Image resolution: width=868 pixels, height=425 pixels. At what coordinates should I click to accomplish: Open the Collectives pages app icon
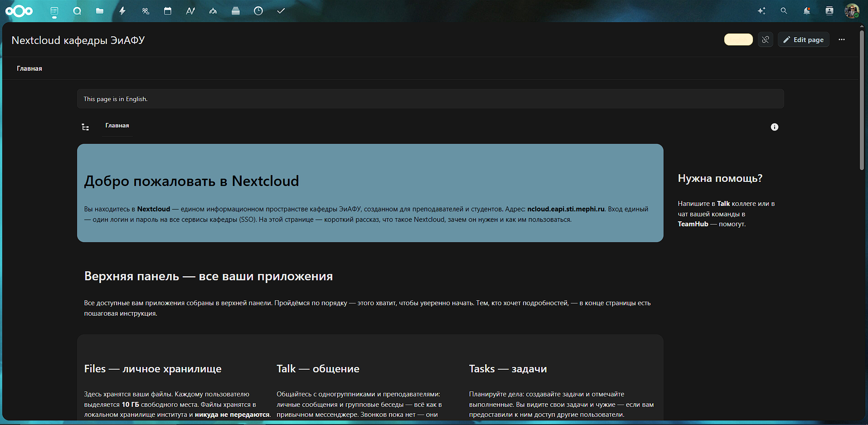[x=54, y=11]
